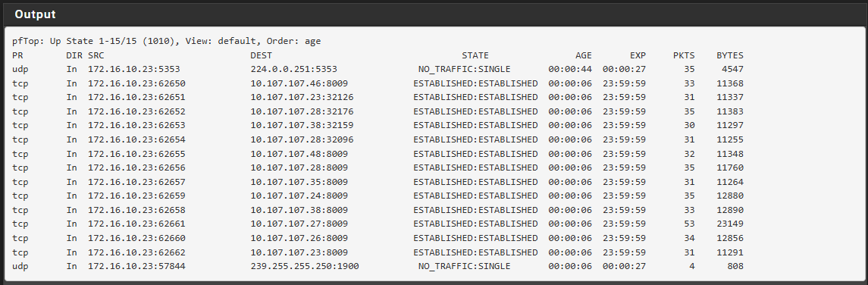
Task: Click the bytes value 11368
Action: (x=730, y=83)
